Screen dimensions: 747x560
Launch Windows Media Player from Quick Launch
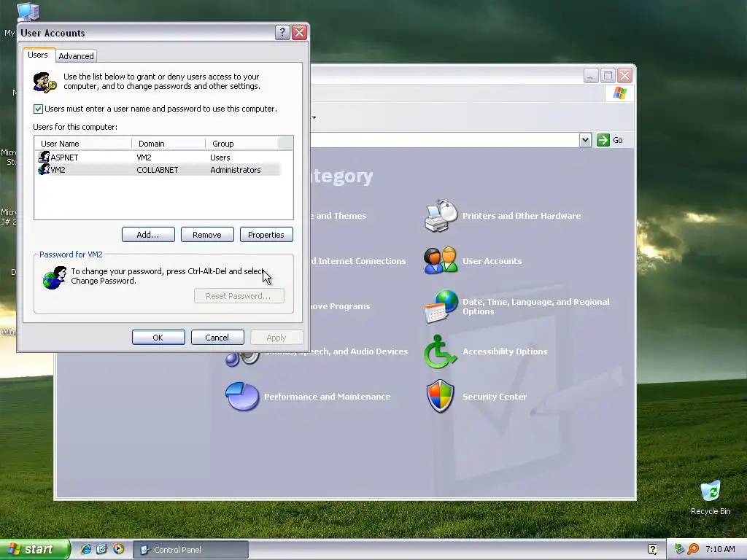(x=118, y=549)
